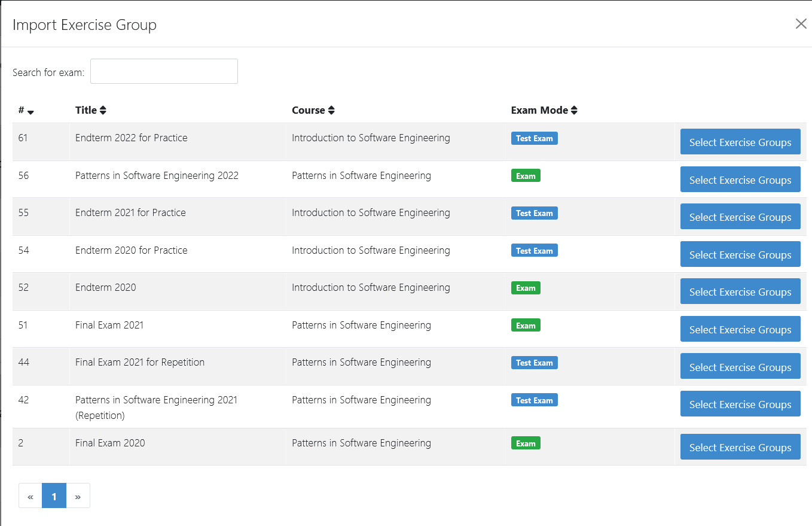The height and width of the screenshot is (526, 812).
Task: Go to previous page with « arrow
Action: coord(30,496)
